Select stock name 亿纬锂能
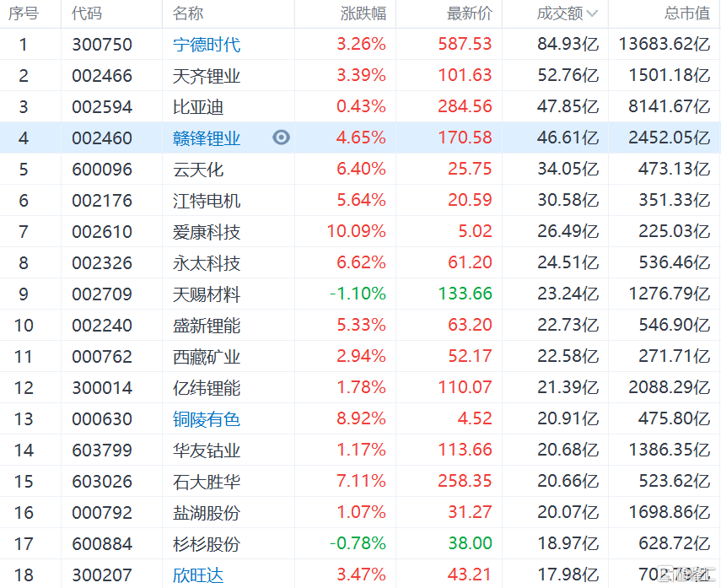721x588 pixels. pyautogui.click(x=207, y=387)
